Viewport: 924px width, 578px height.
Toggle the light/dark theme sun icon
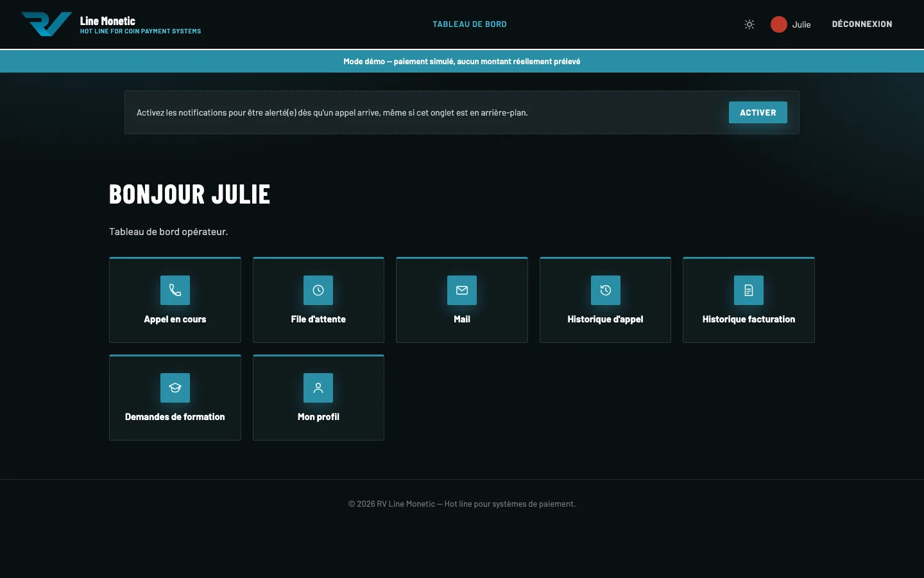pos(749,24)
